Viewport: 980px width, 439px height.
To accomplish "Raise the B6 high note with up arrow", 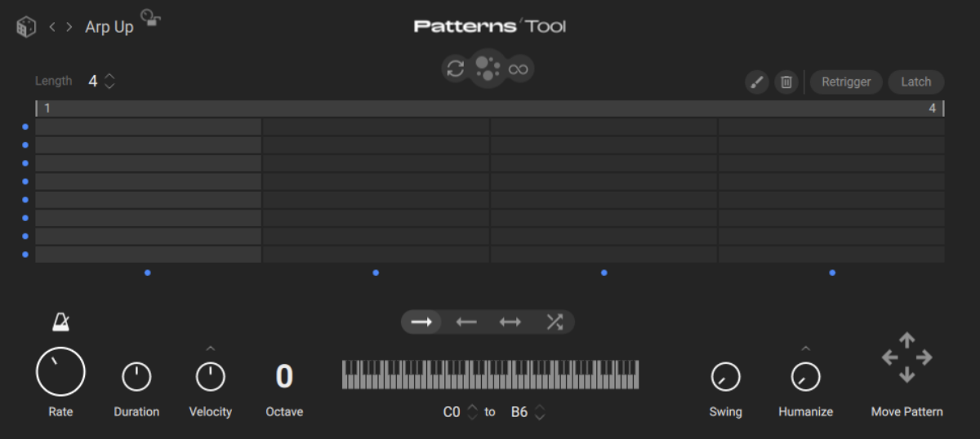I will [539, 407].
